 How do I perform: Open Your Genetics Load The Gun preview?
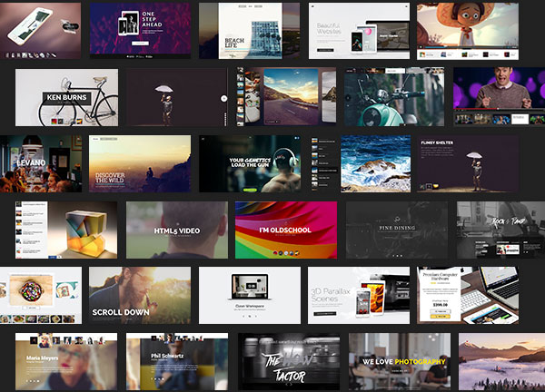[249, 163]
